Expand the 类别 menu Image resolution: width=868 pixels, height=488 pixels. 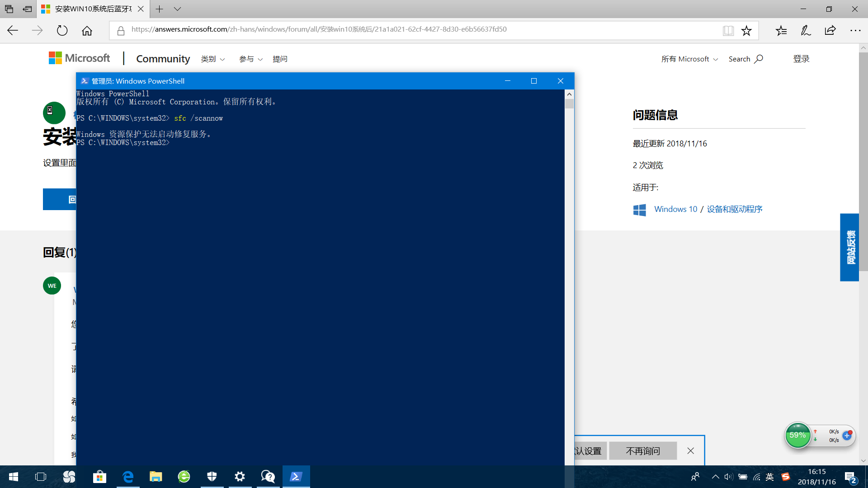[x=212, y=59]
